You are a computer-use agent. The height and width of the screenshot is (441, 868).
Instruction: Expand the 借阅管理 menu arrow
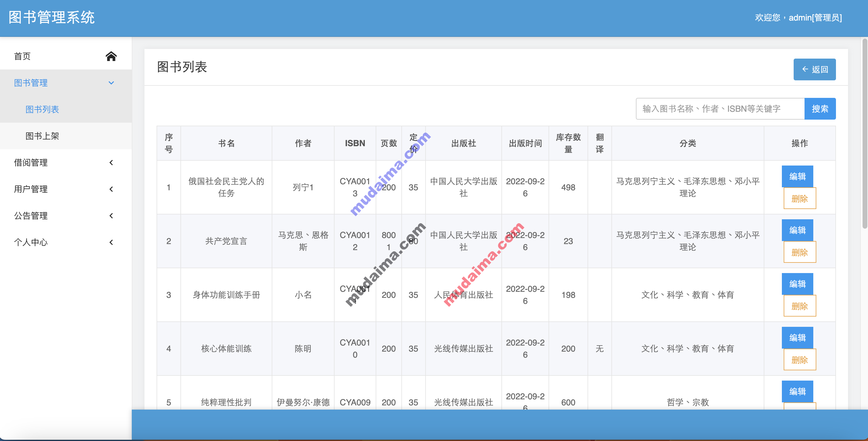click(111, 163)
